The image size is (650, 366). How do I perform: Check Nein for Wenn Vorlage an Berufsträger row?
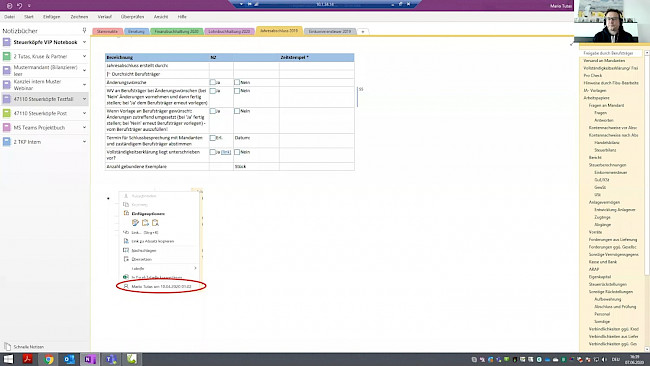point(237,111)
